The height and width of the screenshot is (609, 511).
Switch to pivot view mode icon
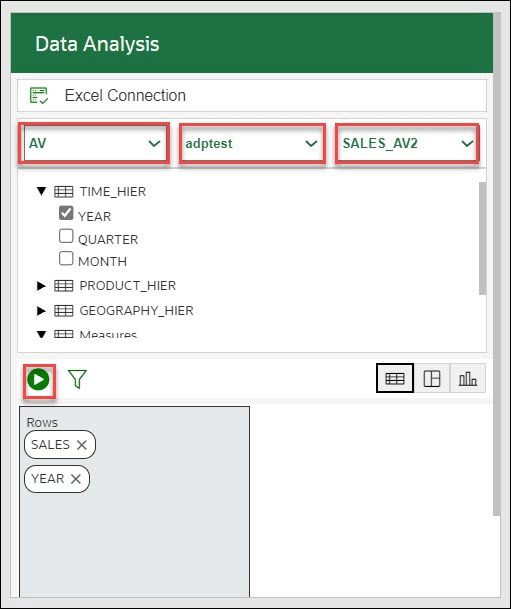click(x=432, y=378)
